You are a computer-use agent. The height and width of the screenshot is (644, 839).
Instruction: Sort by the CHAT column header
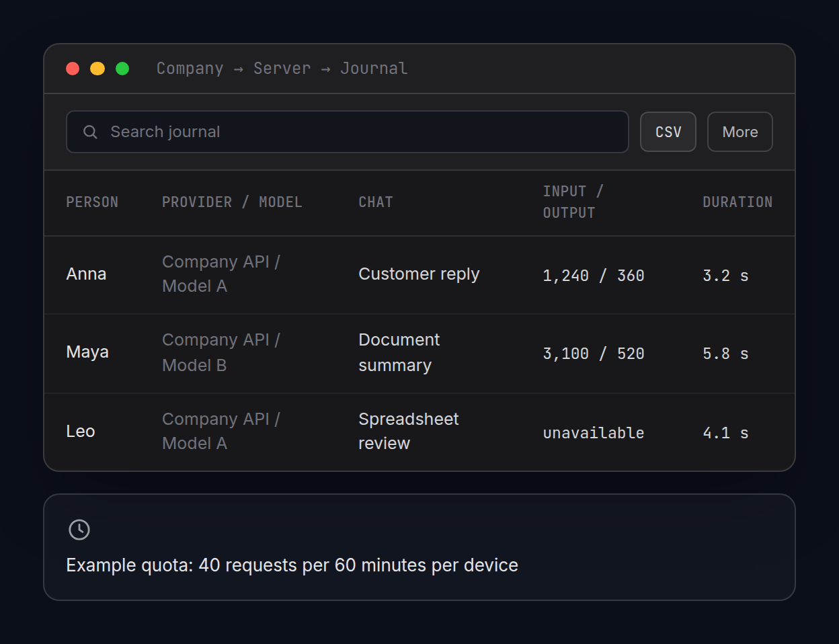tap(376, 202)
